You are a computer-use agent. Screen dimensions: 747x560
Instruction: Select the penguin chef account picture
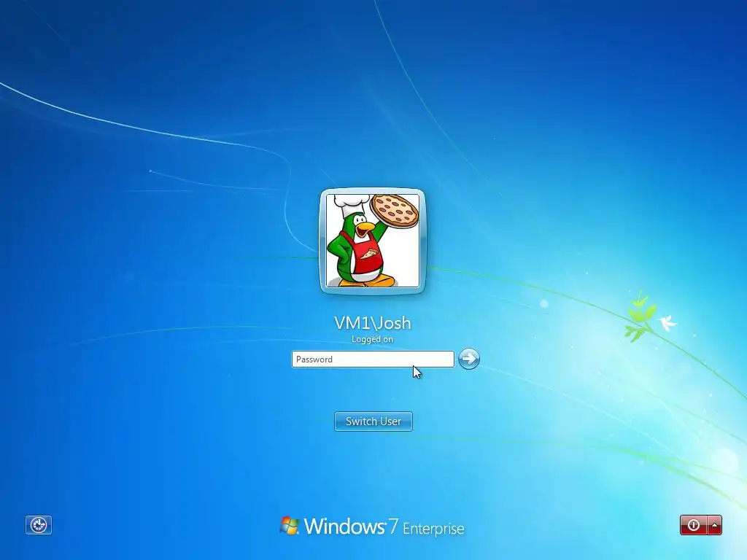pyautogui.click(x=373, y=241)
